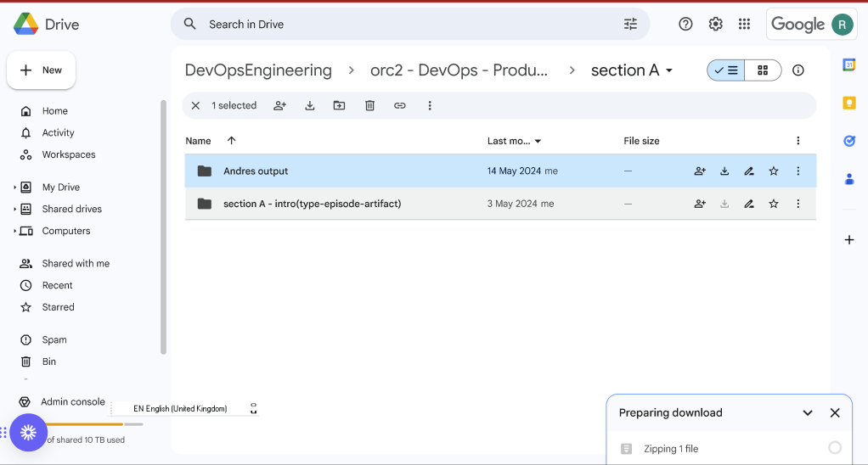Image resolution: width=868 pixels, height=465 pixels.
Task: Toggle the sort direction arrow beside Name
Action: [x=231, y=141]
